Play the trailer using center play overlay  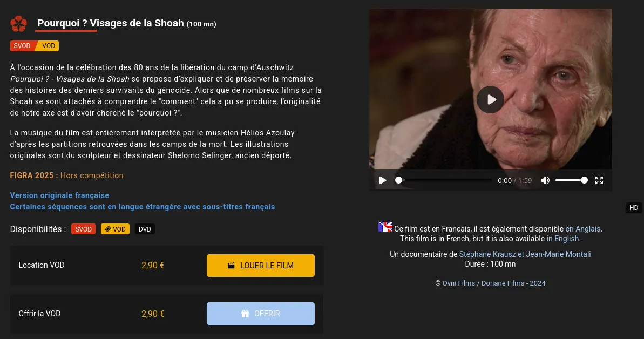coord(490,99)
